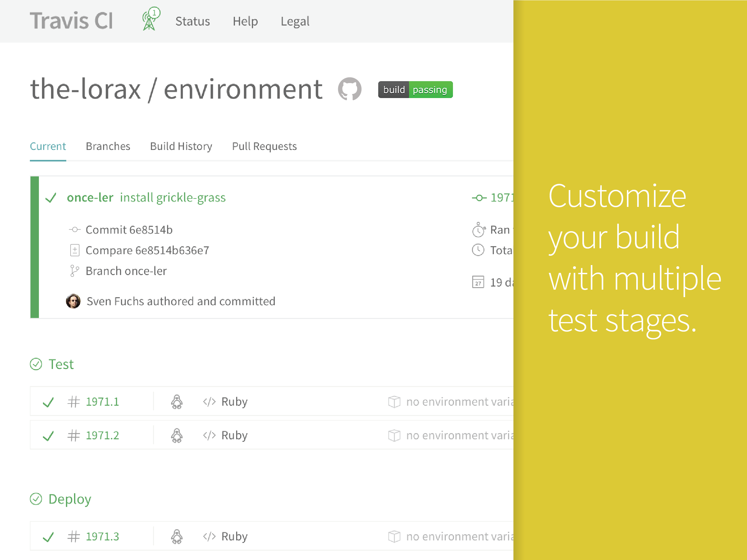Open the Help menu item
The image size is (747, 560).
click(245, 21)
